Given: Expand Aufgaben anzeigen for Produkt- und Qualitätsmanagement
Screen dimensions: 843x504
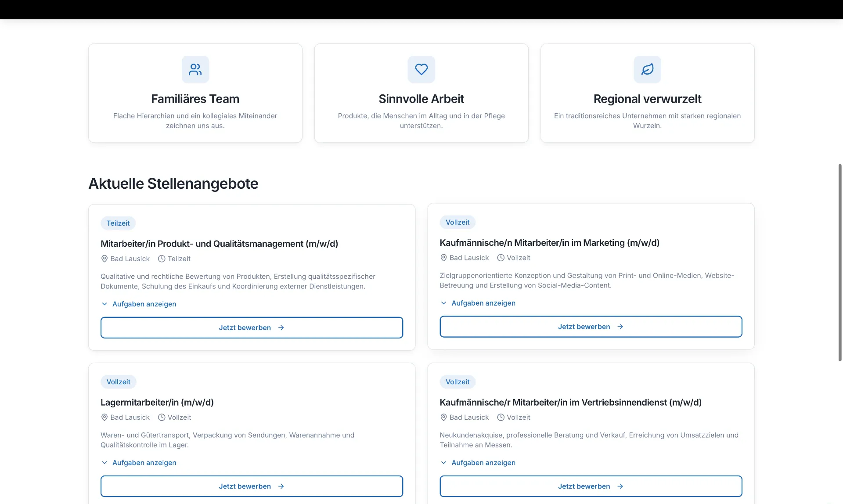Looking at the screenshot, I should point(139,304).
